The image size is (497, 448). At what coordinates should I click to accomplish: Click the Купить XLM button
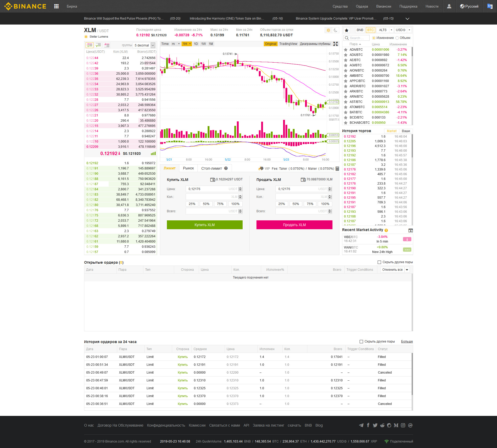click(204, 225)
